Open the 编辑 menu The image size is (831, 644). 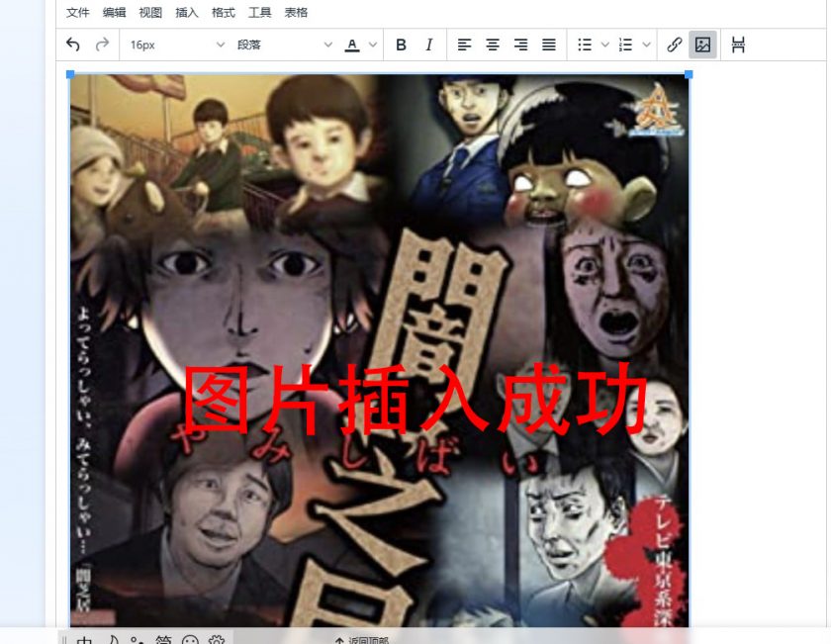[115, 13]
